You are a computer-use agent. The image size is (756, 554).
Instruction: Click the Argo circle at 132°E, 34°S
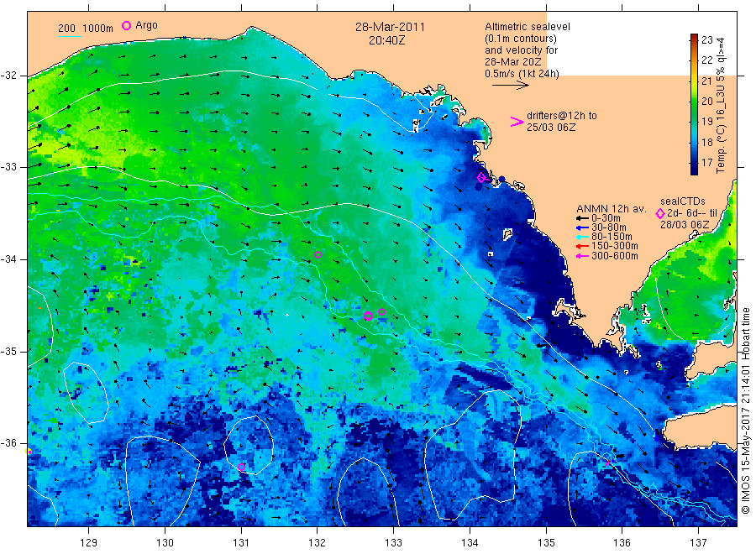(x=318, y=255)
